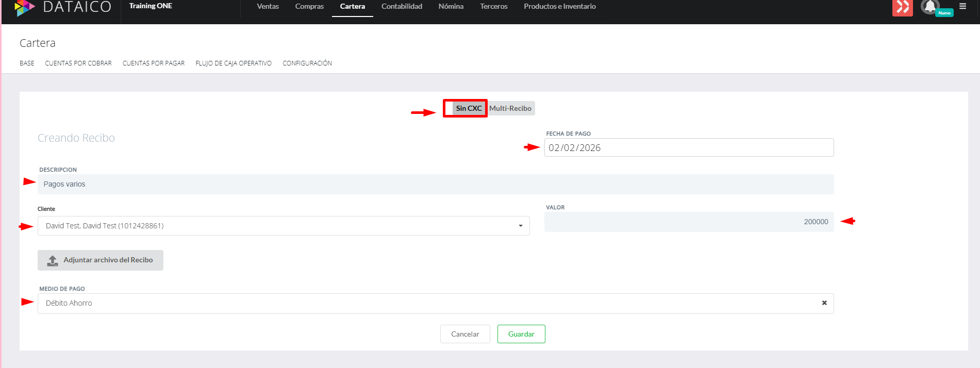This screenshot has height=368, width=980.
Task: Click the Valor input field
Action: 688,222
